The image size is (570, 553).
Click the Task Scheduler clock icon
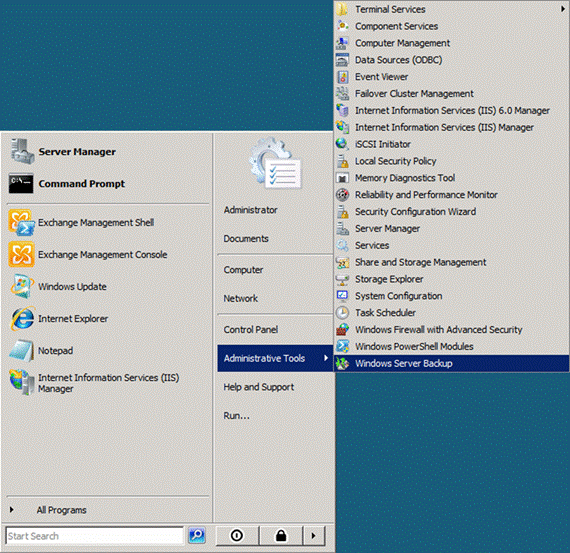pyautogui.click(x=342, y=313)
